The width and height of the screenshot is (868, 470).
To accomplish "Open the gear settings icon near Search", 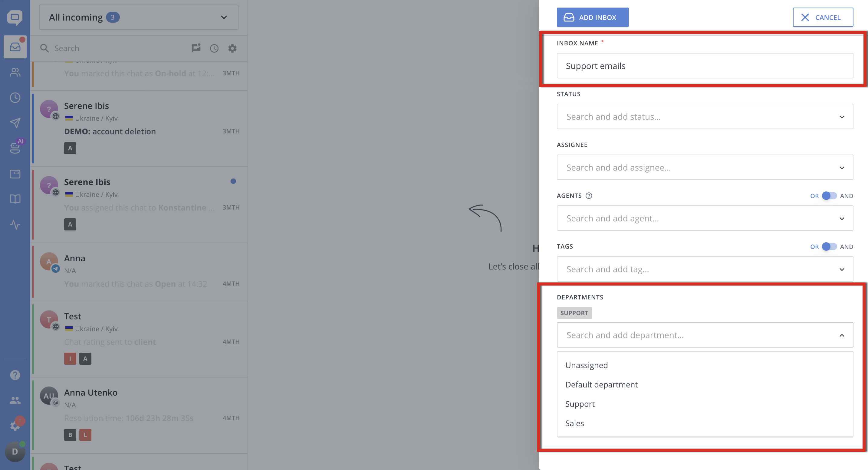I will tap(232, 48).
